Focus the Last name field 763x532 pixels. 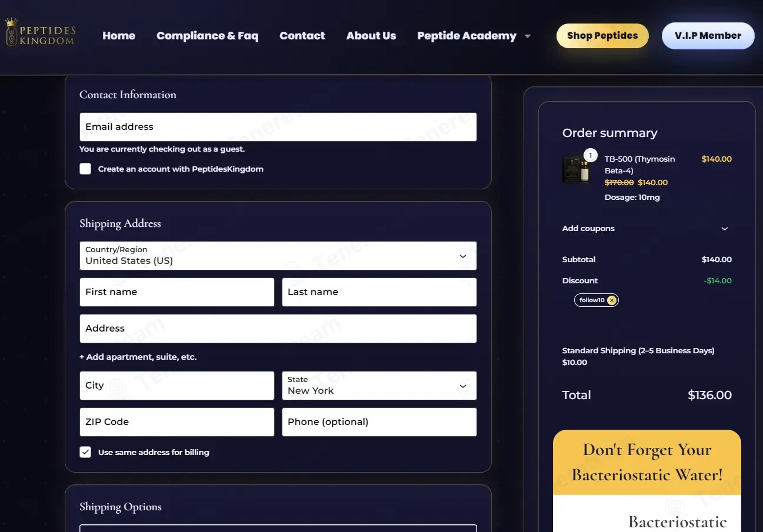379,292
